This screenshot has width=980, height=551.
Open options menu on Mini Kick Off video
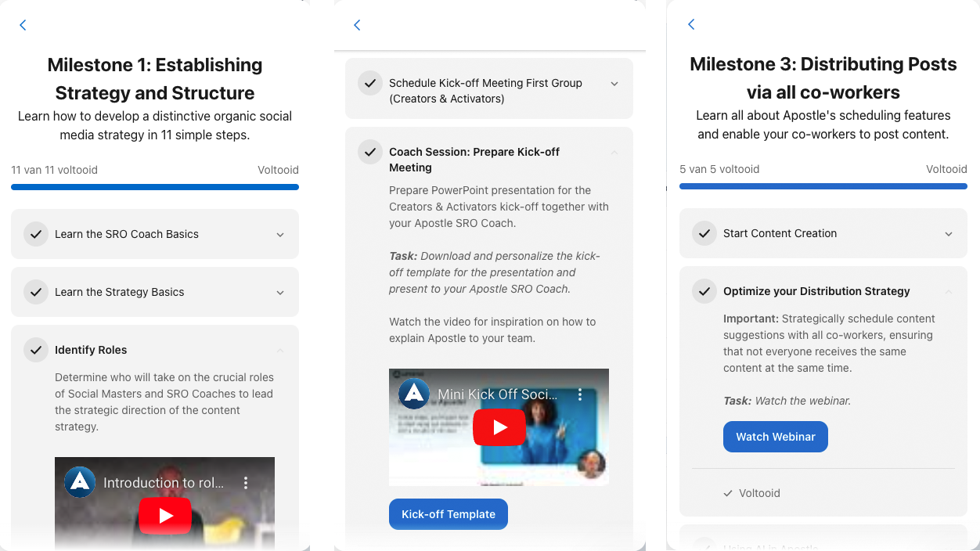(x=580, y=394)
